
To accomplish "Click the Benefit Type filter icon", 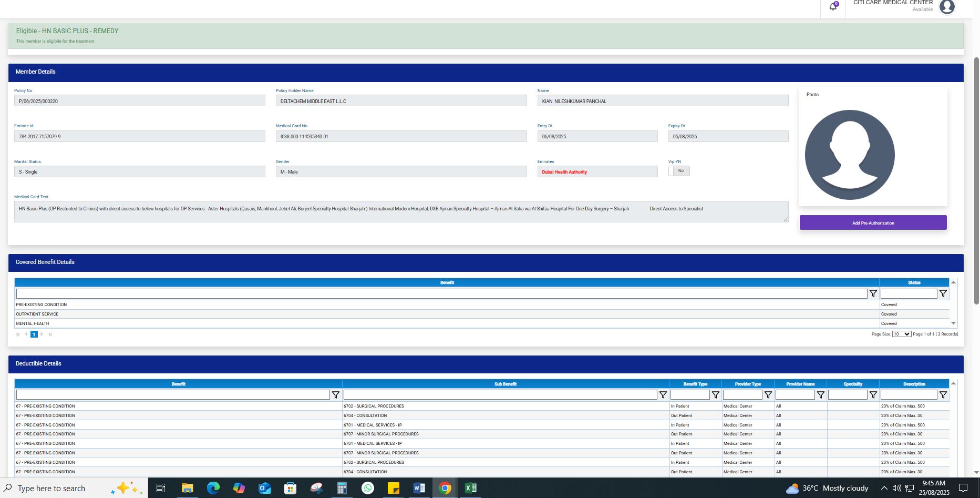I will tap(715, 395).
